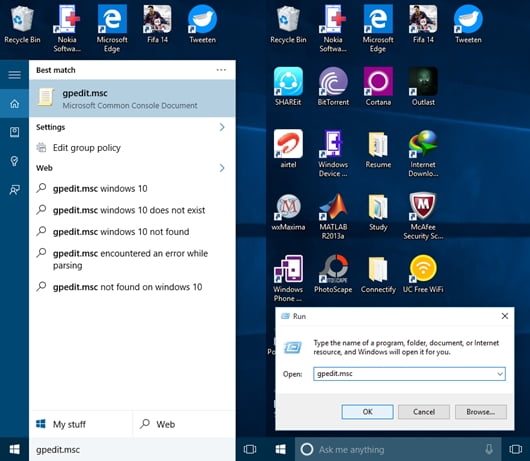Click the Best match heading text
This screenshot has height=461, width=530.
pyautogui.click(x=56, y=70)
